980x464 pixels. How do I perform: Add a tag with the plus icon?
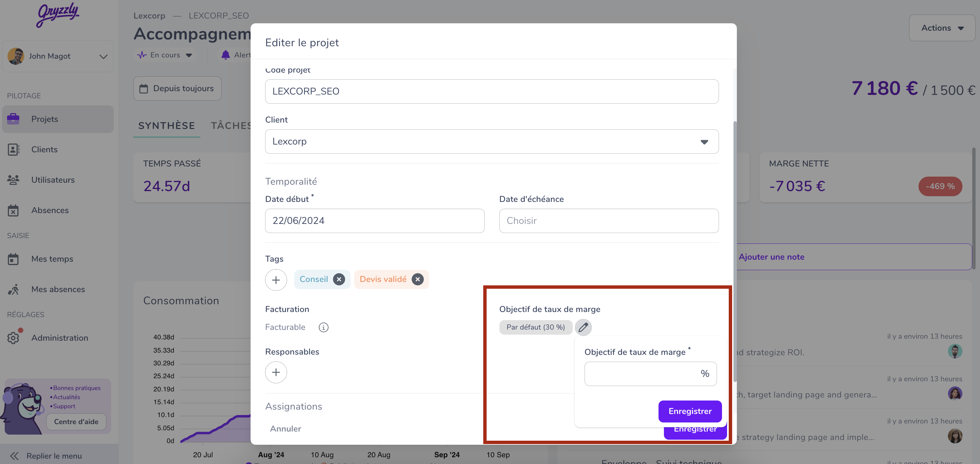coord(276,280)
